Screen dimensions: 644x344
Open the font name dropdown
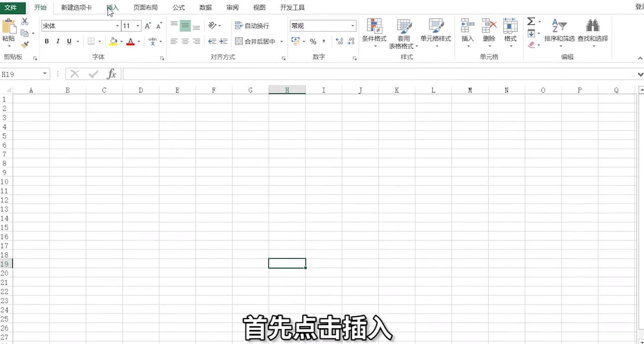[x=117, y=25]
